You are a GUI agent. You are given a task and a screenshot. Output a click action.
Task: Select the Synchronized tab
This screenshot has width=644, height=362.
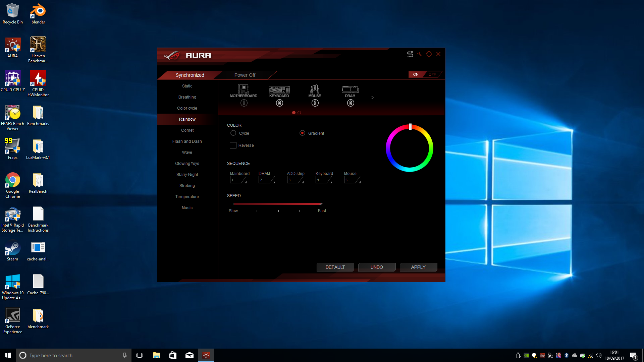coord(189,75)
